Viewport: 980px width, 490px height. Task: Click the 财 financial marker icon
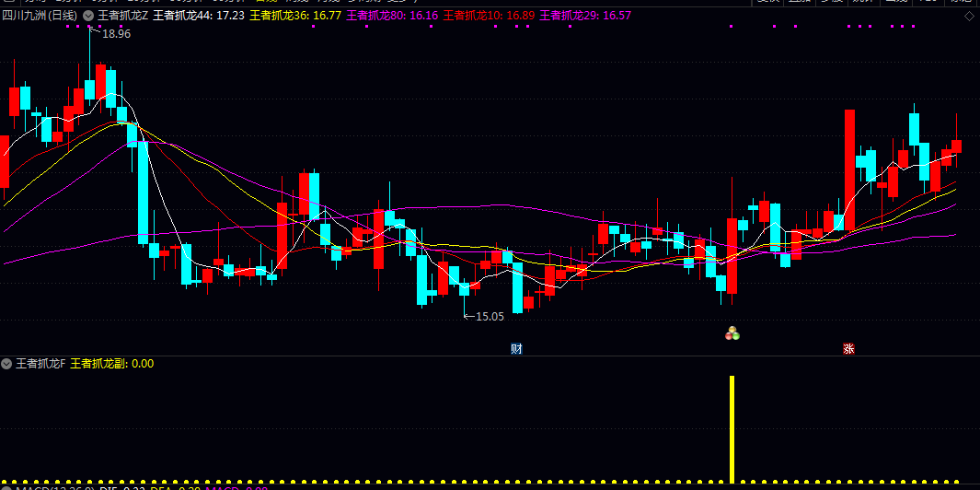click(516, 348)
